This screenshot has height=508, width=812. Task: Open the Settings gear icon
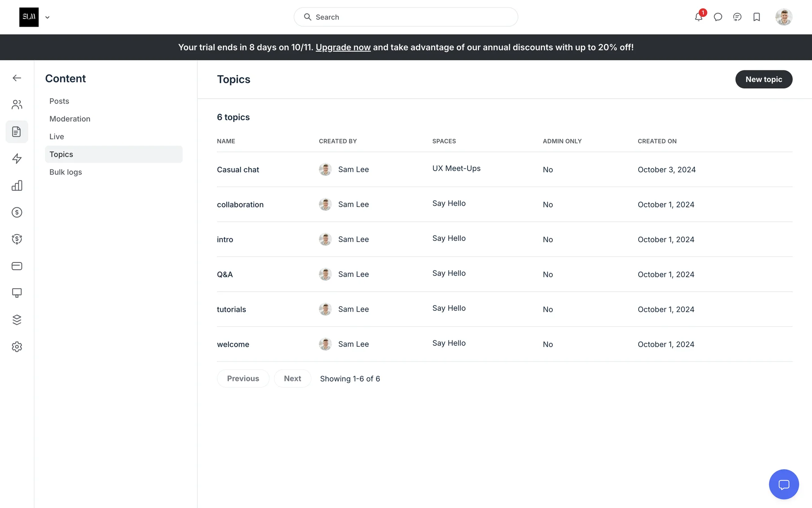coord(17,347)
